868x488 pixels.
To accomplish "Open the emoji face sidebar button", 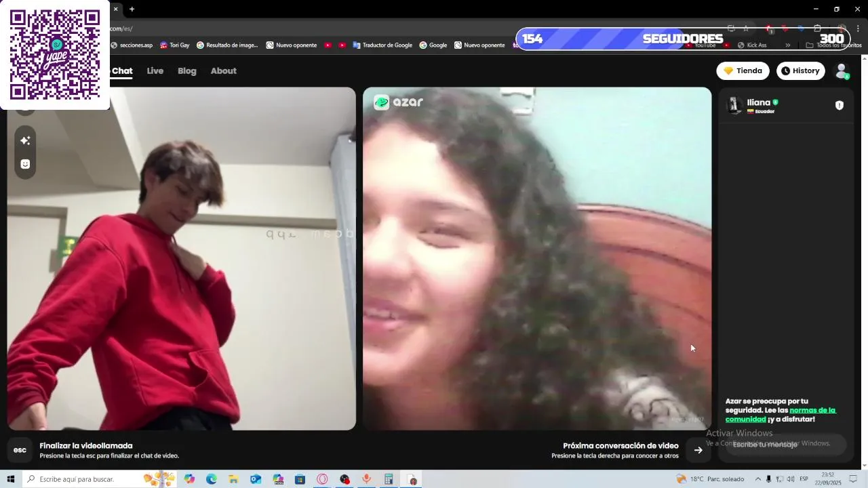I will pyautogui.click(x=25, y=164).
